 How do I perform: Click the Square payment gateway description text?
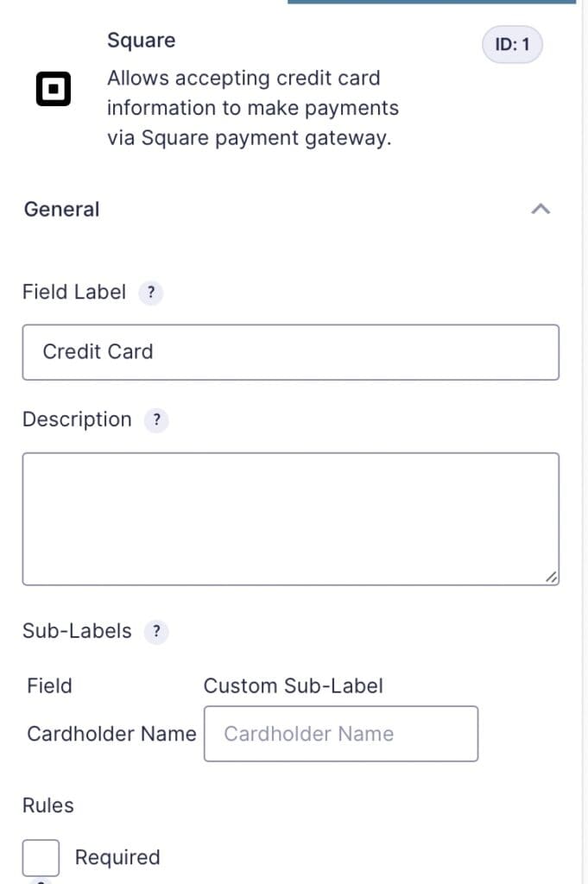click(x=253, y=108)
